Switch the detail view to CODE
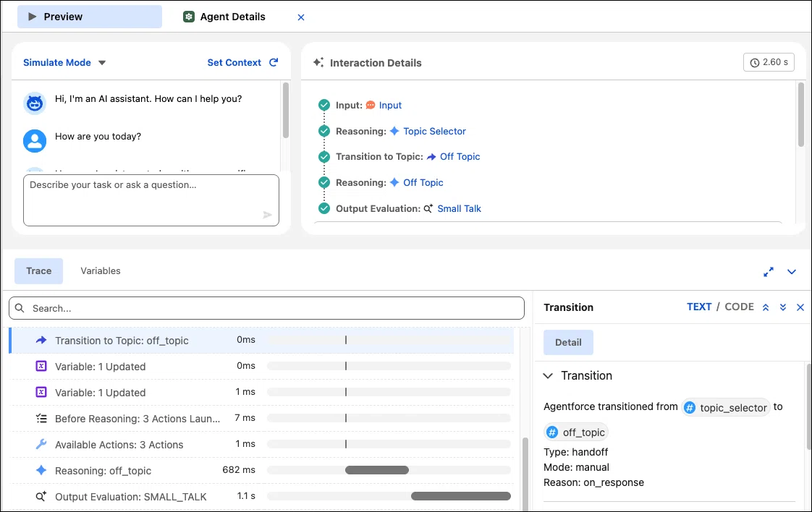 pyautogui.click(x=739, y=307)
